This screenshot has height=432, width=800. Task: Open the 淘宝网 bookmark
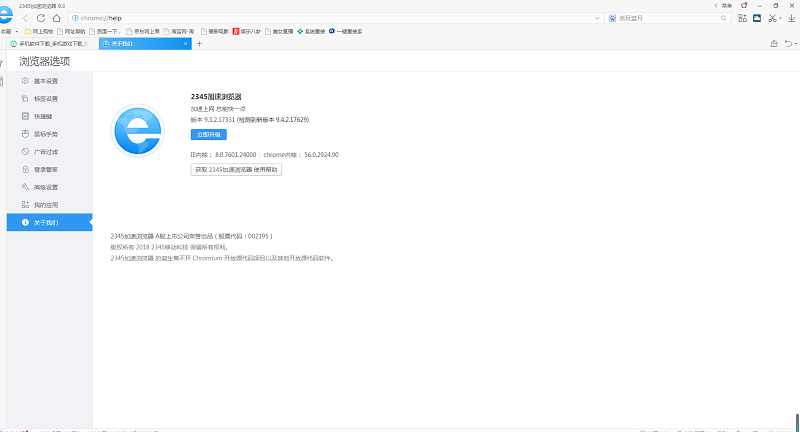(179, 32)
